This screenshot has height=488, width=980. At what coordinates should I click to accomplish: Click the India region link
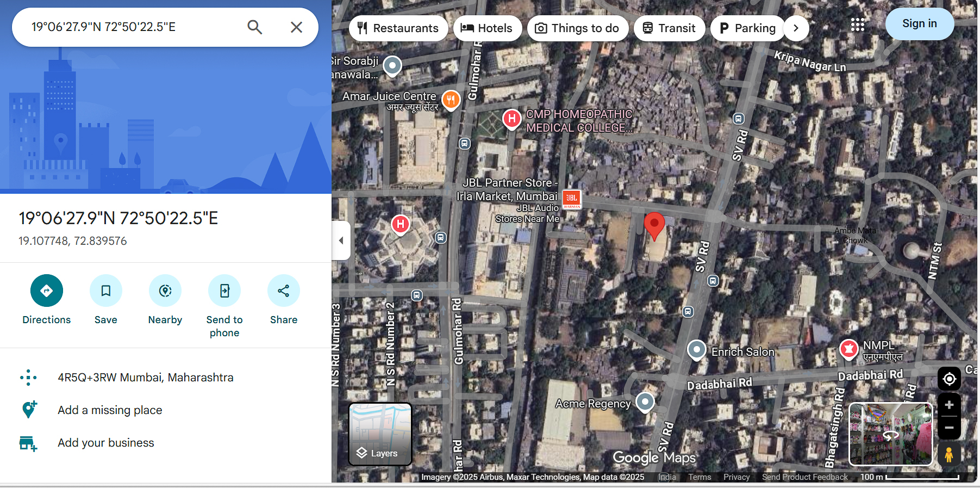click(667, 477)
